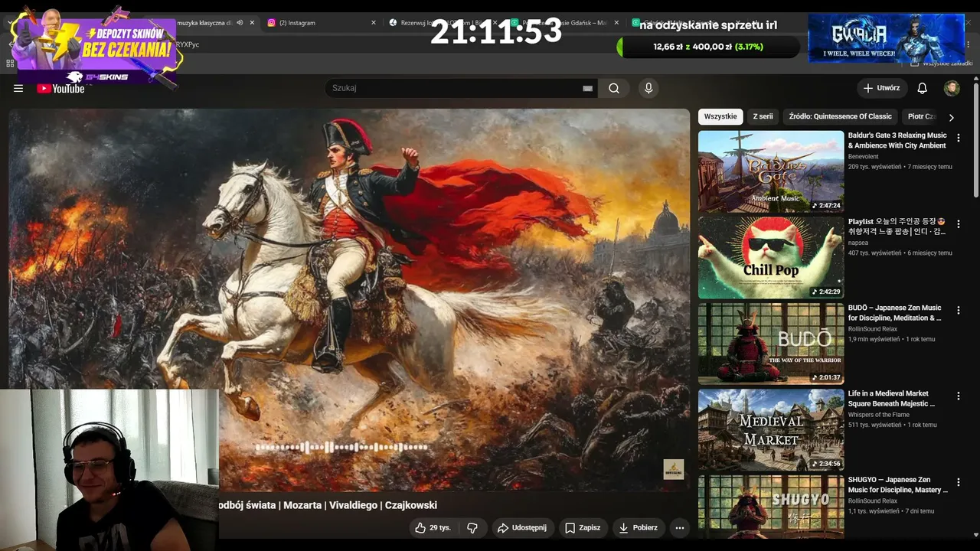Screen dimensions: 980x551
Task: Select the Z serii filter chip
Action: [x=763, y=117]
